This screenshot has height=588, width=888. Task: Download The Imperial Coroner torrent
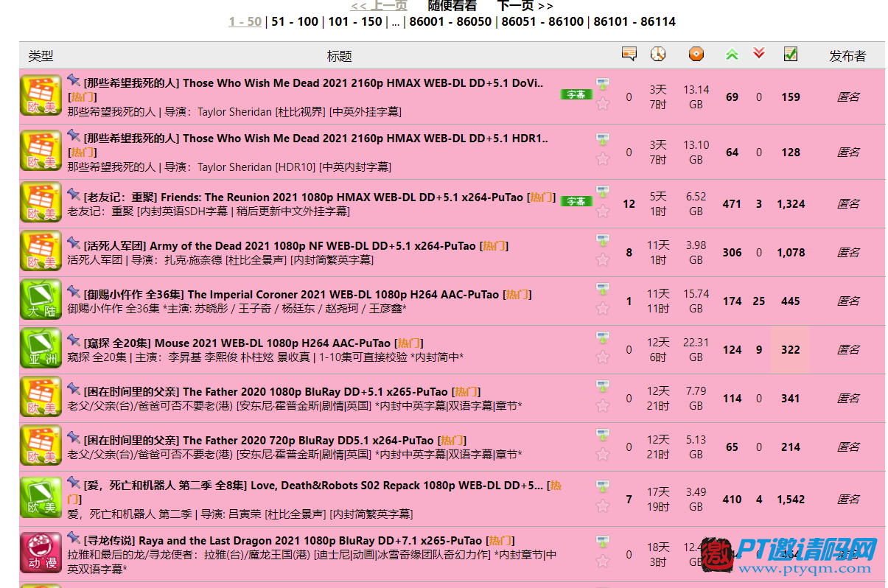tap(603, 289)
